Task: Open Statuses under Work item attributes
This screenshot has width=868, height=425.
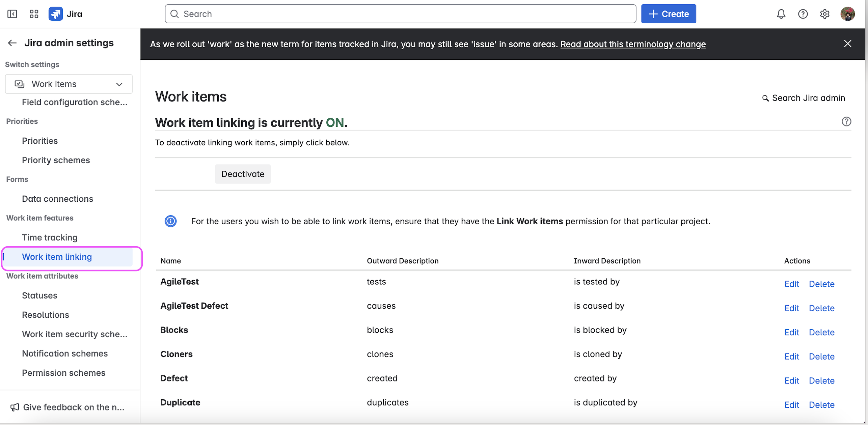Action: click(x=39, y=295)
